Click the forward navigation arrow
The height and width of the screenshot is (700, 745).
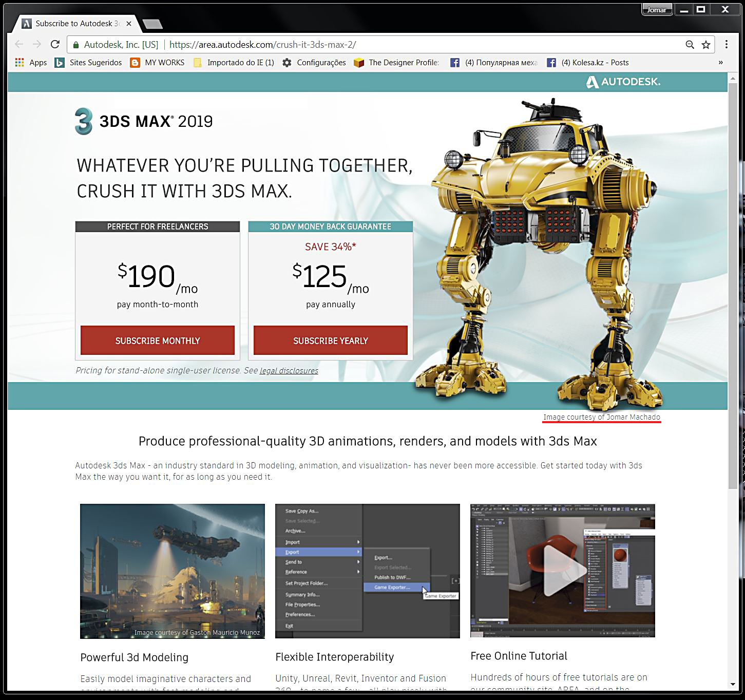tap(36, 44)
